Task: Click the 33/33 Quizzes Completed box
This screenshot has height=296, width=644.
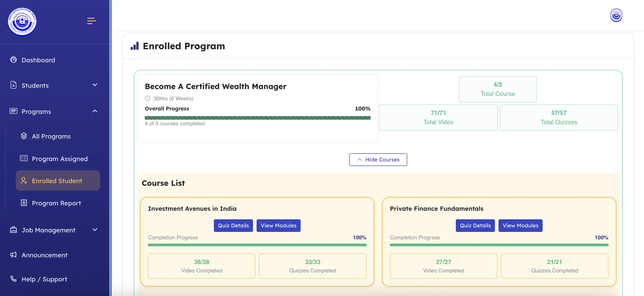Action: point(313,266)
